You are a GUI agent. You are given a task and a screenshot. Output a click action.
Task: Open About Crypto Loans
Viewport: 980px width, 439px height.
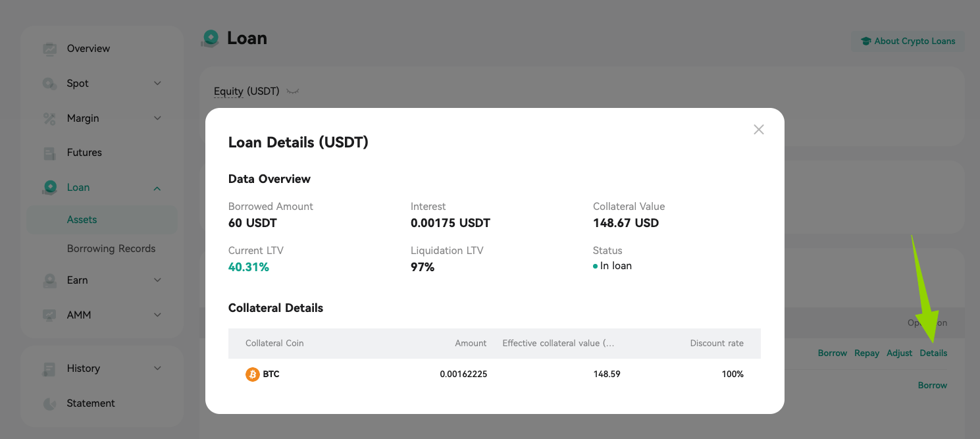coord(908,41)
